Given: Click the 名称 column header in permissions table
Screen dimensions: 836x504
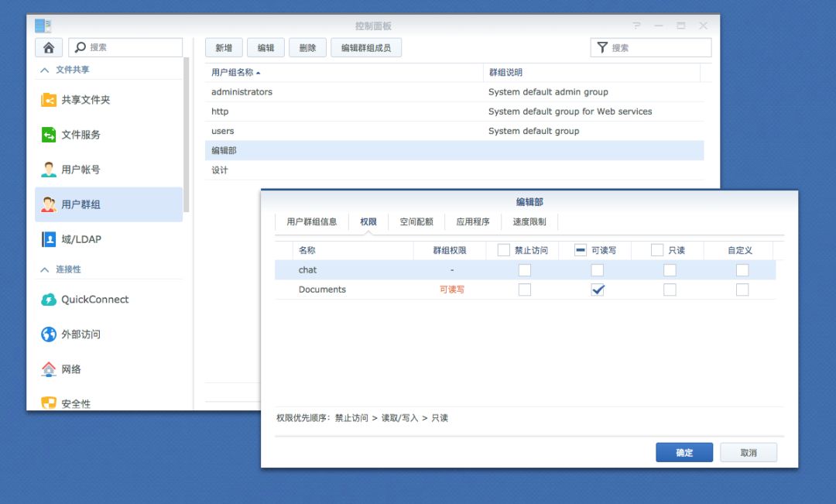Looking at the screenshot, I should pos(353,250).
